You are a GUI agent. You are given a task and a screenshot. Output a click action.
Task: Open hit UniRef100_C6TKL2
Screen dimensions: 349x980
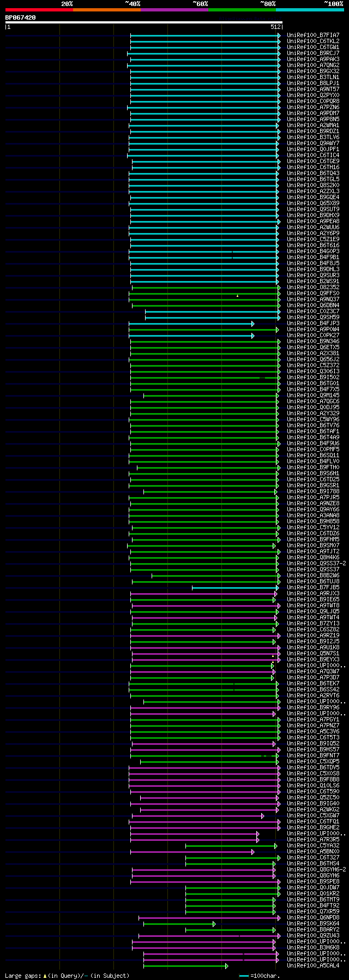(x=313, y=41)
